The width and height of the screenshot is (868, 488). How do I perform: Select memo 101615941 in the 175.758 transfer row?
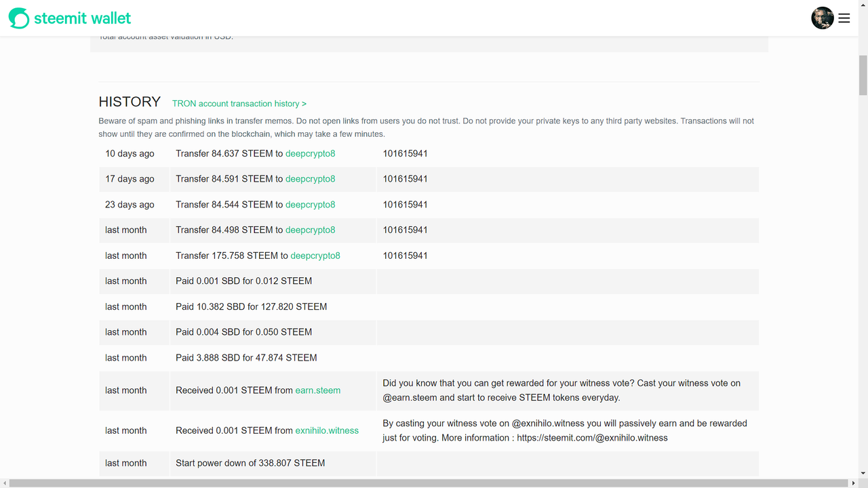coord(405,256)
